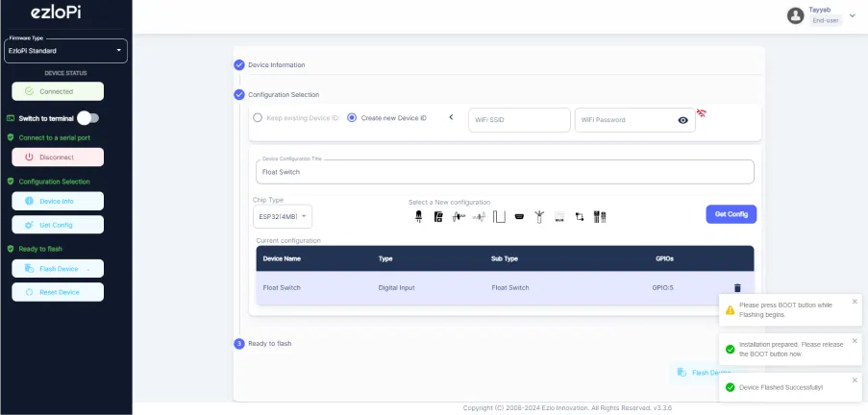
Task: Click the Type column header
Action: (385, 258)
